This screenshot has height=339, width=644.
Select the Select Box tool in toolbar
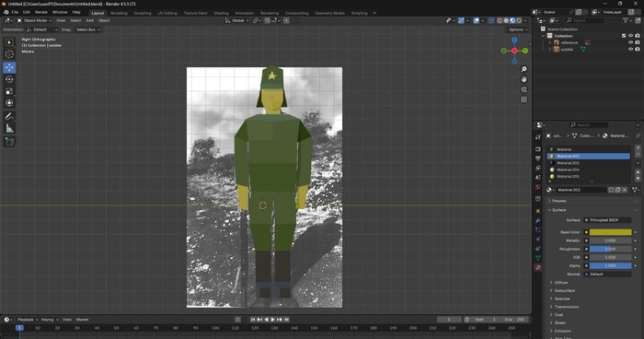click(9, 42)
